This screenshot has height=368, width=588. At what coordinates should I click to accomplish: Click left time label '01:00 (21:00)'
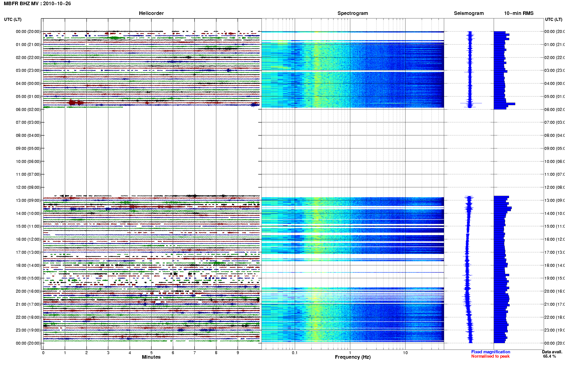pyautogui.click(x=28, y=44)
